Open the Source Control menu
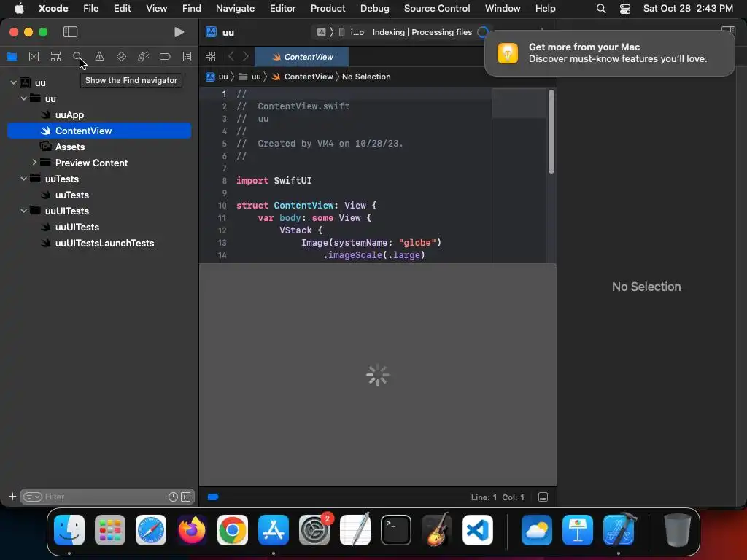 pyautogui.click(x=437, y=8)
